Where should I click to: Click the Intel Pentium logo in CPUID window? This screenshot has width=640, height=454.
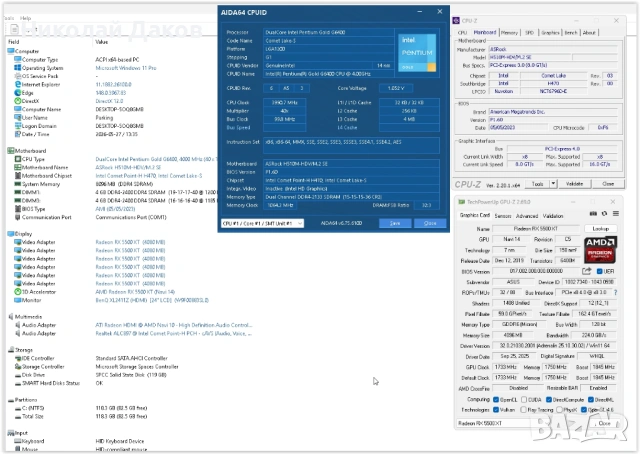click(x=417, y=53)
